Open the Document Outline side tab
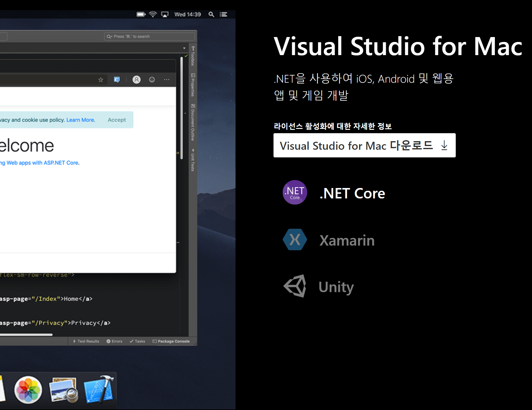Screen dimensions: 532x410 (x=193, y=122)
